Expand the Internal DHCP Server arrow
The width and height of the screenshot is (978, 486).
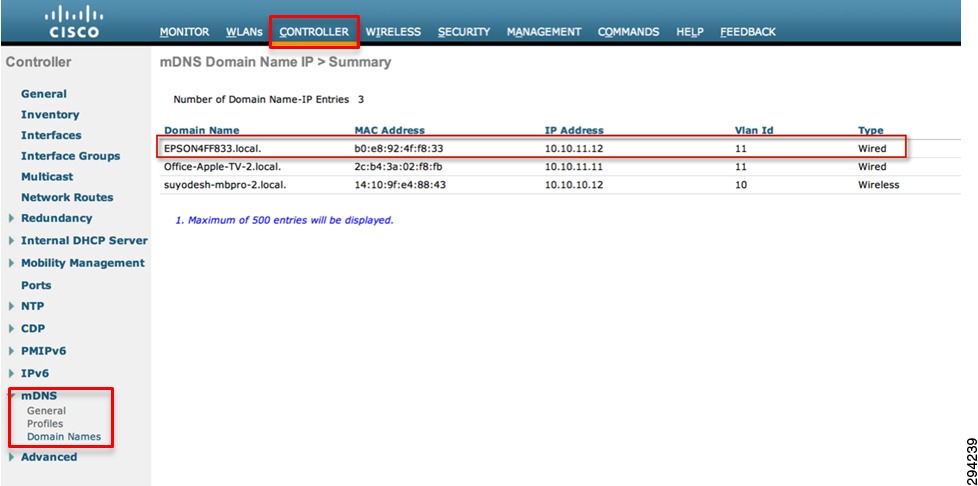click(12, 241)
